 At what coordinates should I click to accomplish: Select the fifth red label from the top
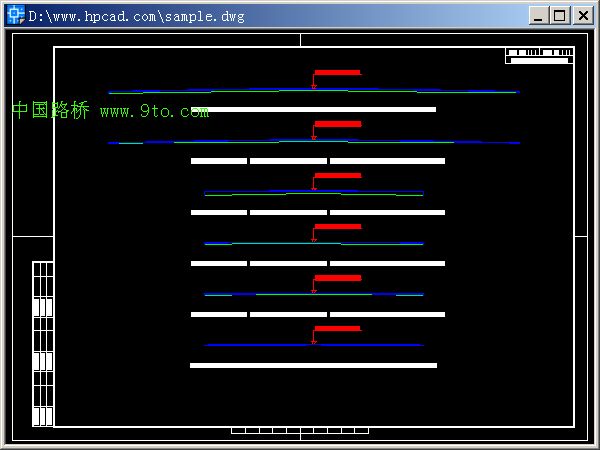337,278
